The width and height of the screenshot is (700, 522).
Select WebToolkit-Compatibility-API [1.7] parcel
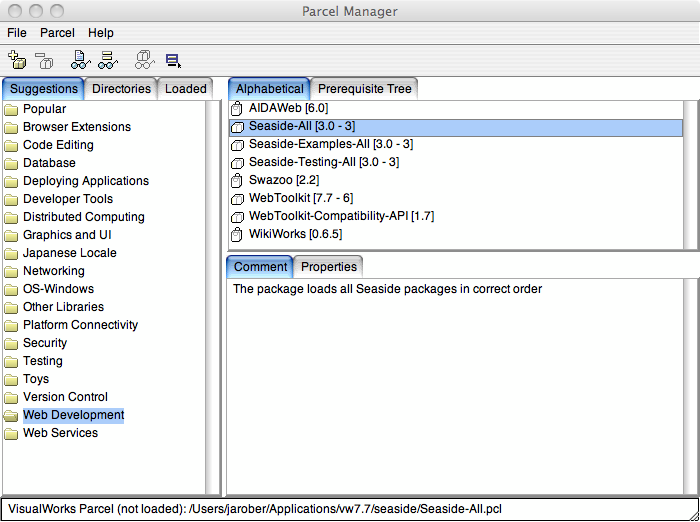pyautogui.click(x=456, y=217)
